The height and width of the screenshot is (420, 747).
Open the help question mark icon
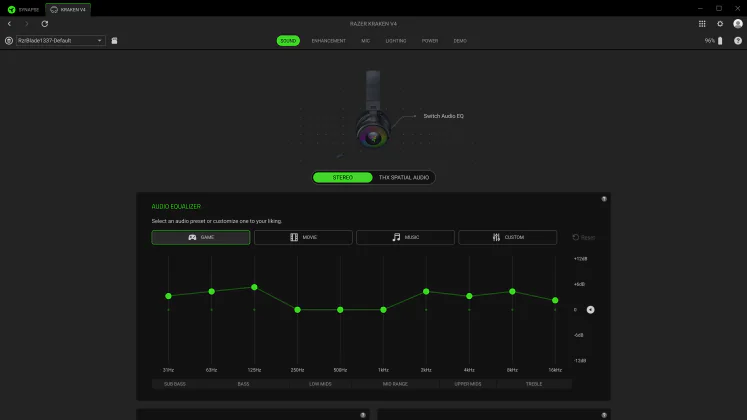[x=738, y=41]
